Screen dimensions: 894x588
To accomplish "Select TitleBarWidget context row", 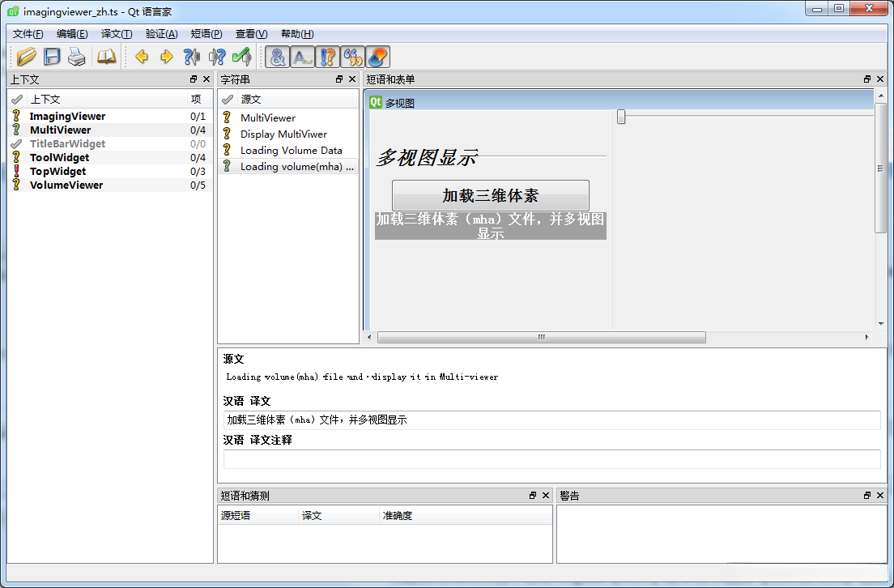I will pyautogui.click(x=110, y=143).
